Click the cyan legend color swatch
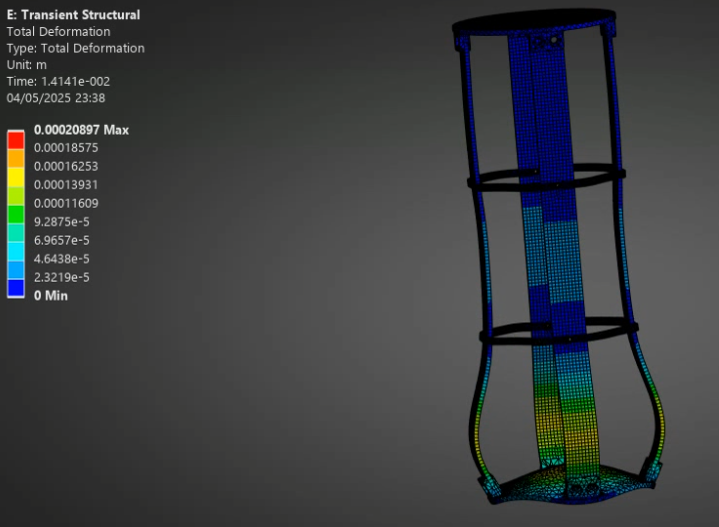This screenshot has width=719, height=527. point(16,251)
